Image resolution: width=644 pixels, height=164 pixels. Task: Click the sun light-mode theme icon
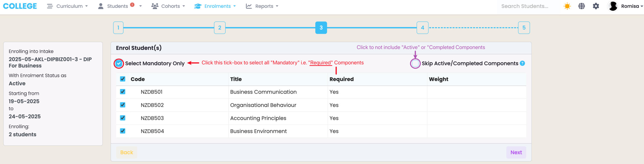(x=567, y=6)
